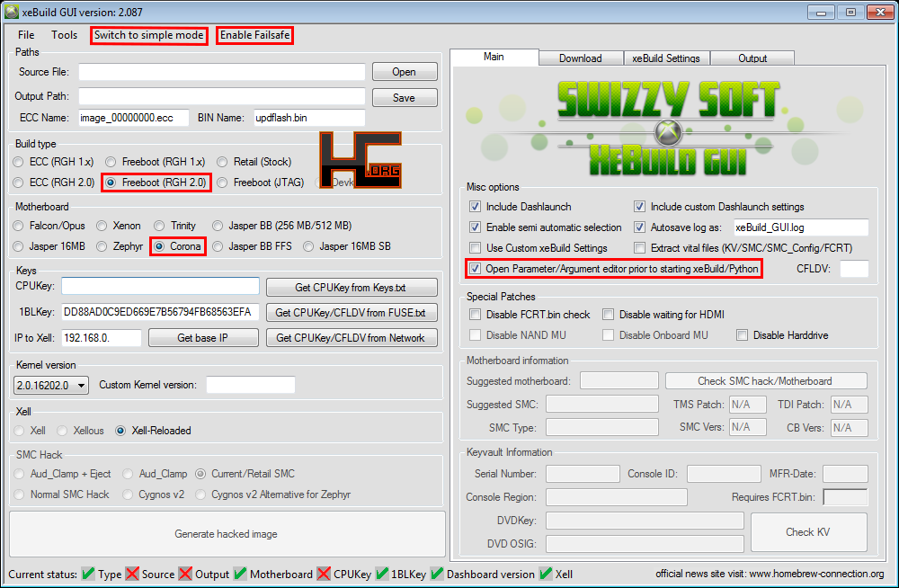Click the BIN Name input field
This screenshot has width=899, height=588.
pos(309,118)
